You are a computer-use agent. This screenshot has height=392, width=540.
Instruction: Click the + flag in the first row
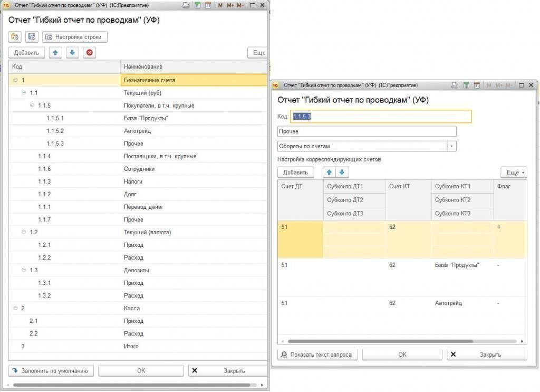pos(499,227)
